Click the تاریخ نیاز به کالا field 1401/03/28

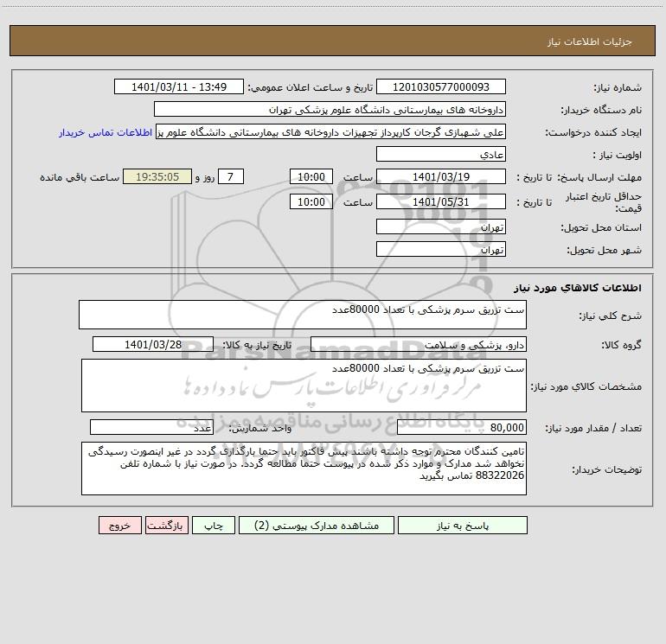tap(153, 344)
